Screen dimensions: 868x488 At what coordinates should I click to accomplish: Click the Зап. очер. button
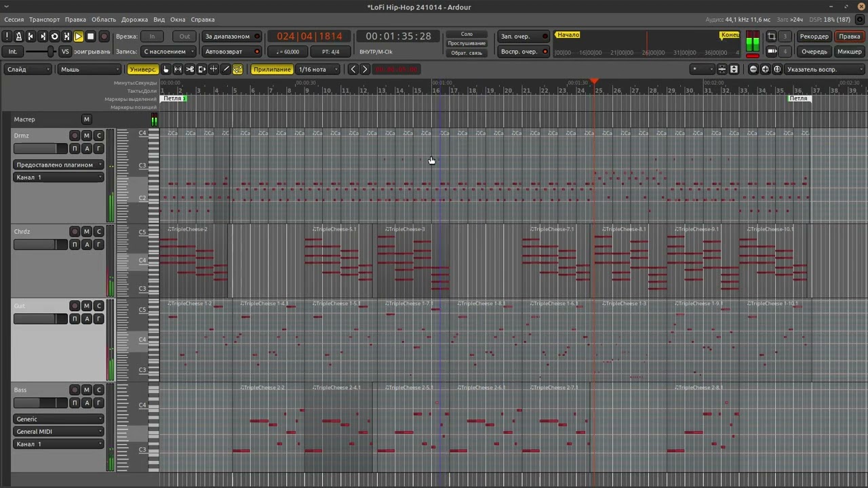click(x=524, y=37)
